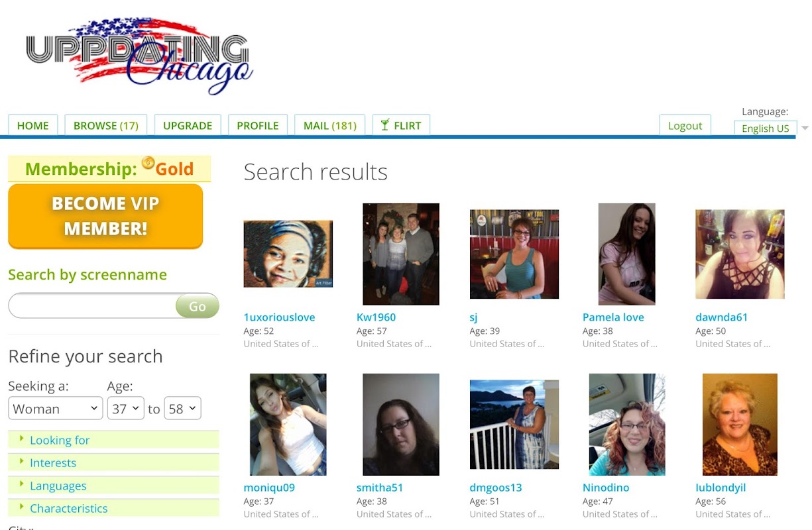This screenshot has width=812, height=530.
Task: Open the maximum age 58 dropdown
Action: 182,408
